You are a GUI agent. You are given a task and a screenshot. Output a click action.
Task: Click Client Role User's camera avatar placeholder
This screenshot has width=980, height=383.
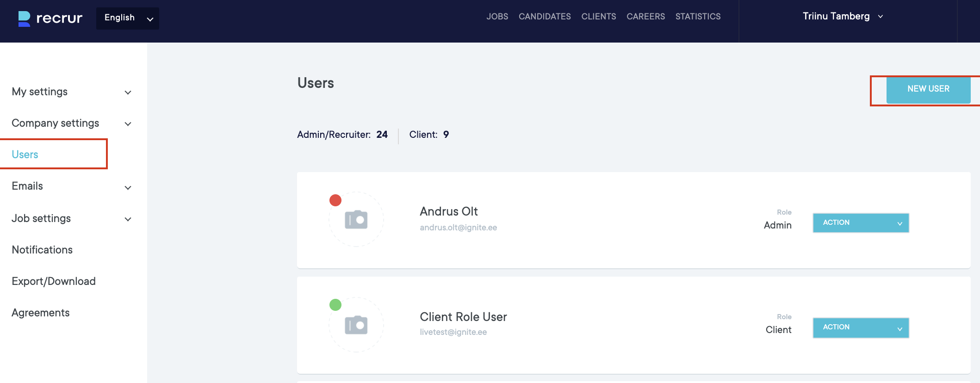pyautogui.click(x=356, y=325)
